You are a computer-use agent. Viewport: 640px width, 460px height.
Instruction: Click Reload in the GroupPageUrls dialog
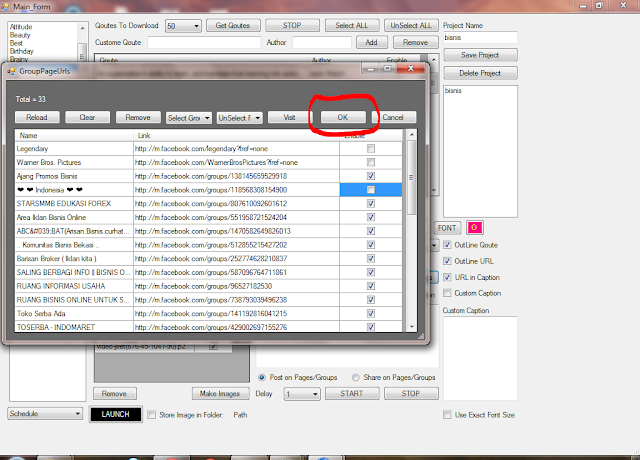point(37,118)
